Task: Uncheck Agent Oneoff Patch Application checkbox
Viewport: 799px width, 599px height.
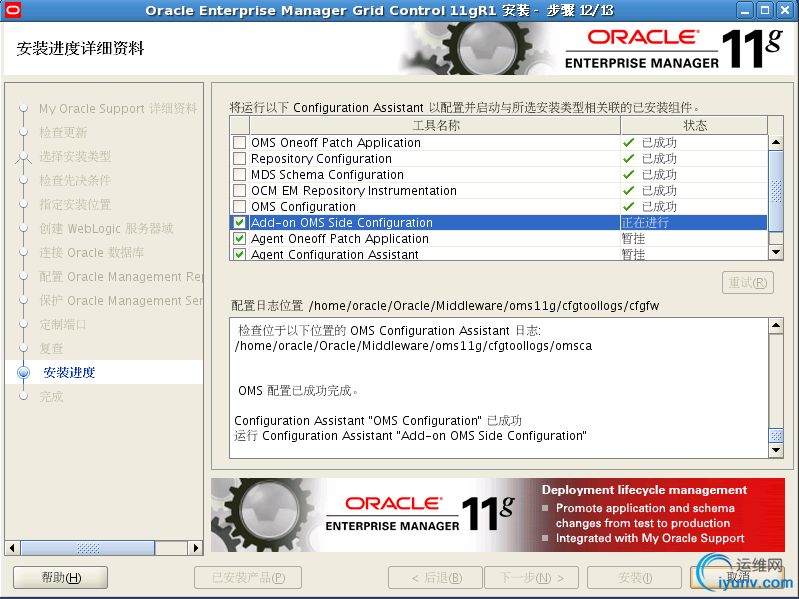Action: click(239, 238)
